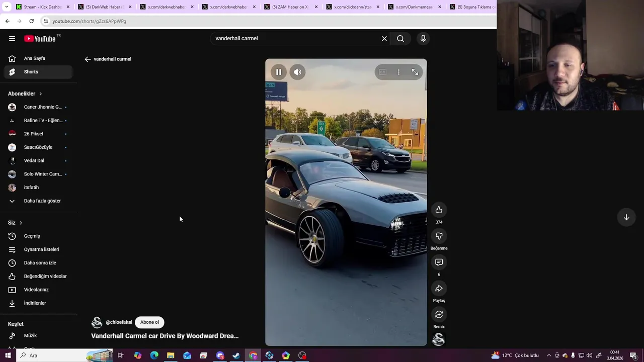The width and height of the screenshot is (644, 362).
Task: Dislike the video with thumbs down
Action: (x=439, y=236)
